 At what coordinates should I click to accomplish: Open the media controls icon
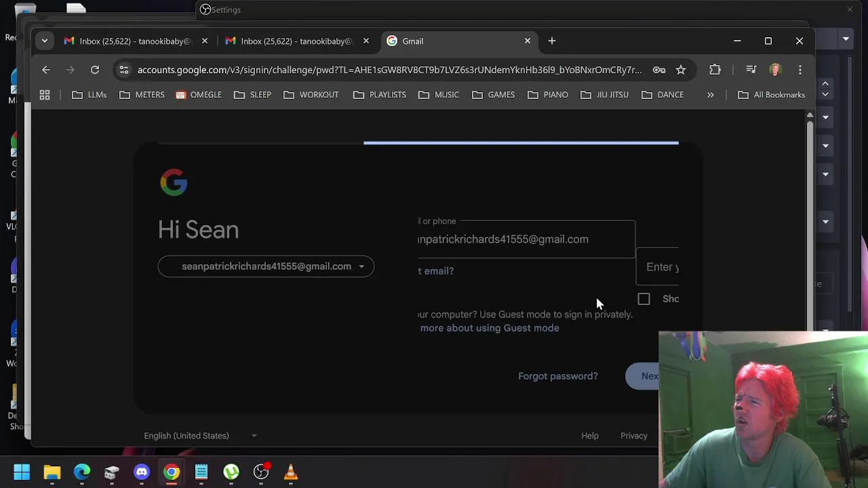point(751,70)
